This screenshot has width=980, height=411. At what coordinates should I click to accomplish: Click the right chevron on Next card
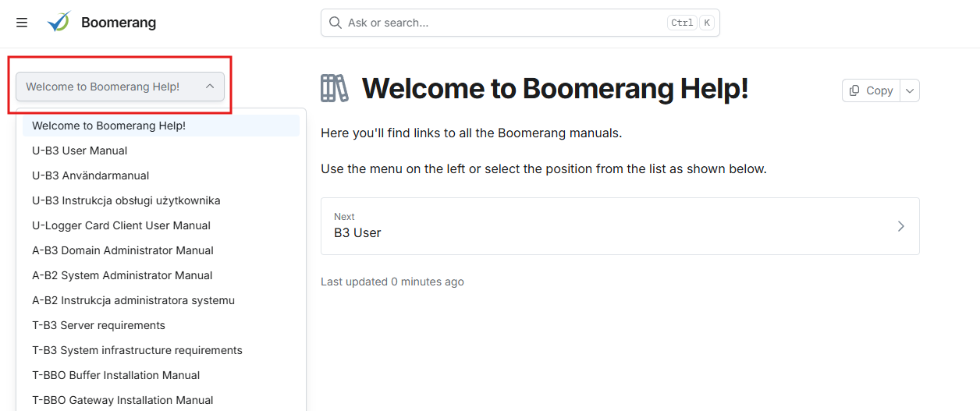[900, 226]
